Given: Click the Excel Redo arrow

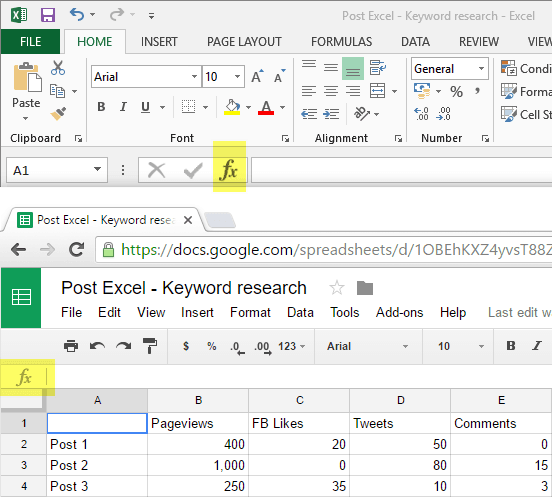Looking at the screenshot, I should click(x=117, y=14).
